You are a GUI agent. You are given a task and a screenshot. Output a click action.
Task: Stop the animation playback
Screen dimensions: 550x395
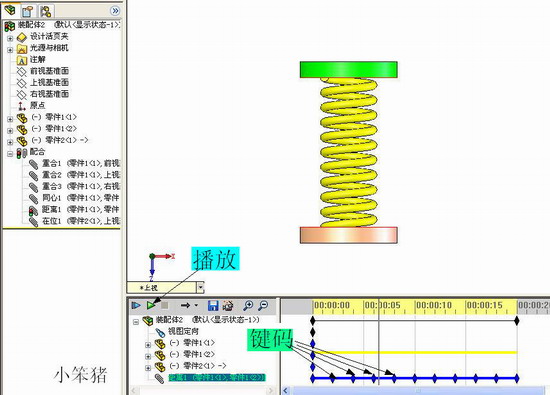tap(165, 306)
